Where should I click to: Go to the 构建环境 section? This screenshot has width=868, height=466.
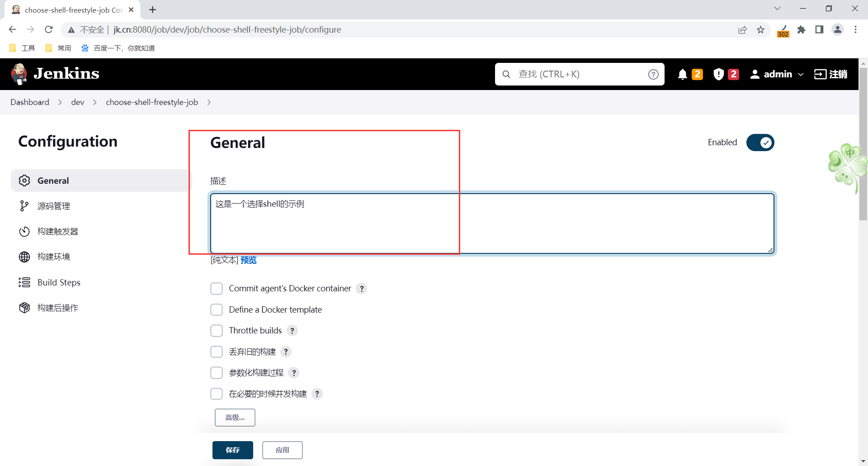pyautogui.click(x=101, y=257)
